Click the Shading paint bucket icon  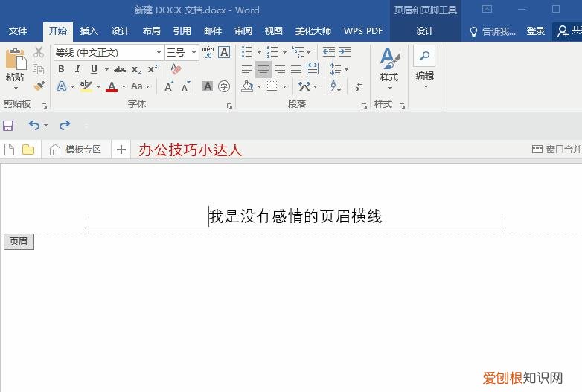(247, 86)
